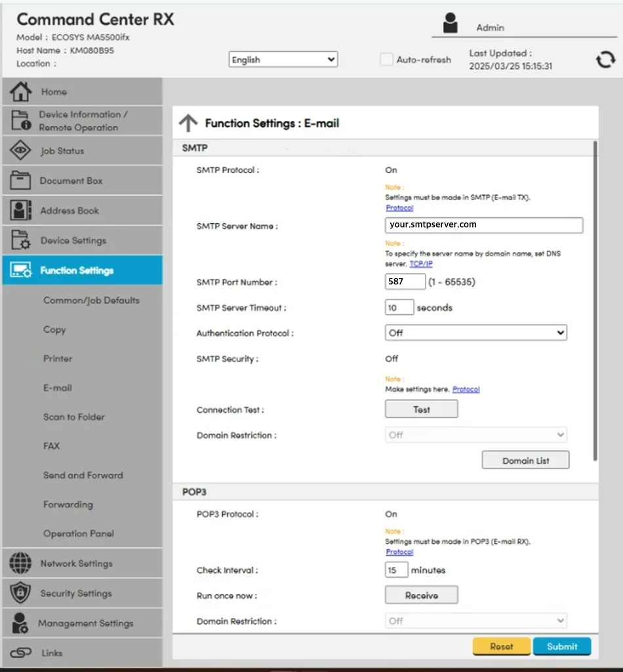Click the Submit button
The height and width of the screenshot is (672, 623).
pos(561,646)
